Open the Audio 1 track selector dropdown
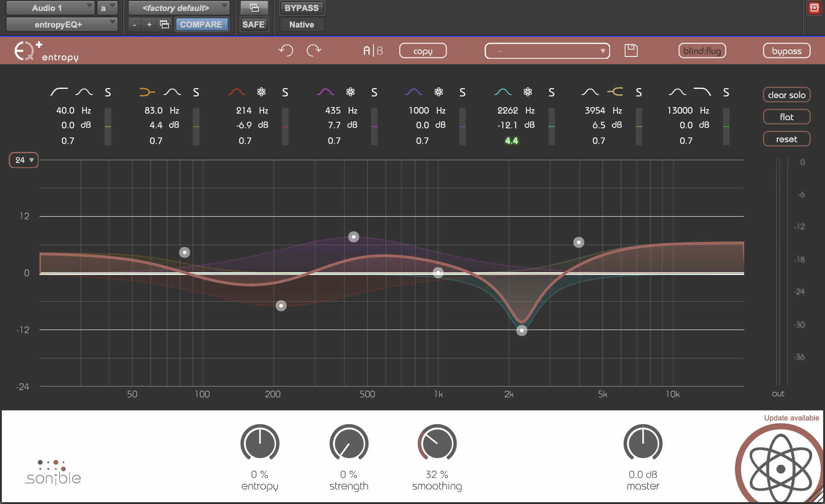Viewport: 825px width, 504px height. tap(50, 8)
